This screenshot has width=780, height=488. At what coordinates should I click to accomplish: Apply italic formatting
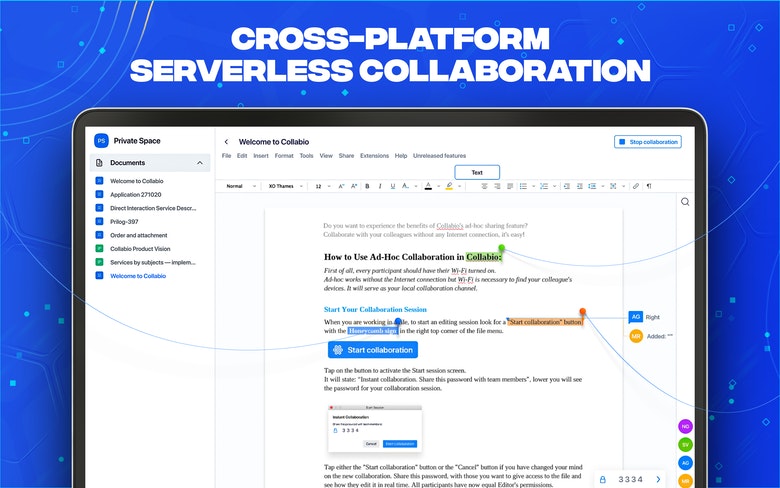tap(380, 186)
